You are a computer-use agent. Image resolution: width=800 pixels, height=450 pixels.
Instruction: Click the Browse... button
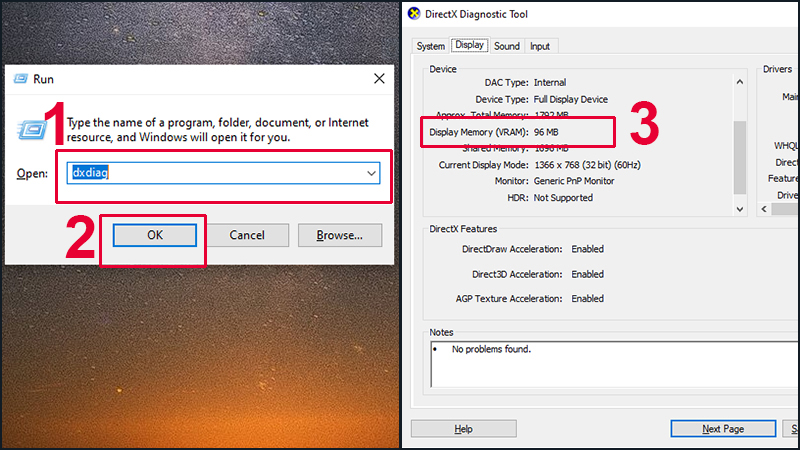[x=340, y=235]
